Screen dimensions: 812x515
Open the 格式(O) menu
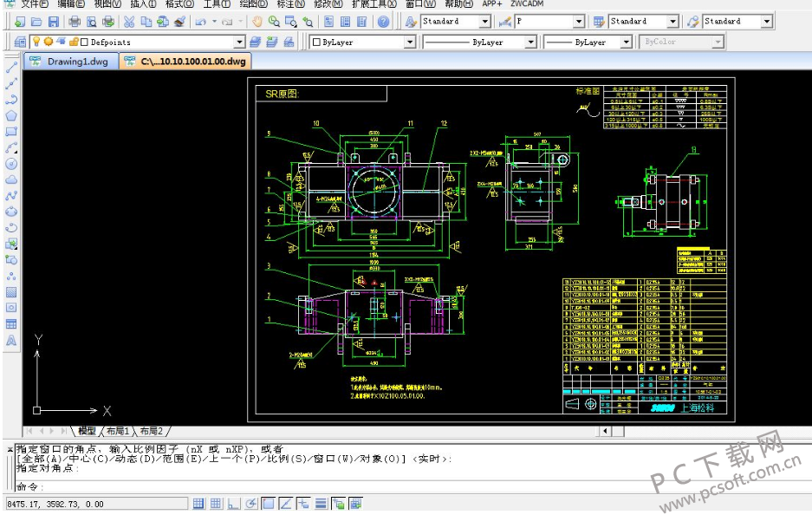click(x=179, y=3)
